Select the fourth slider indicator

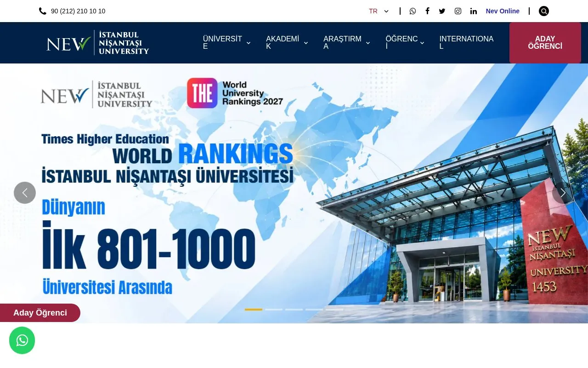[314, 310]
